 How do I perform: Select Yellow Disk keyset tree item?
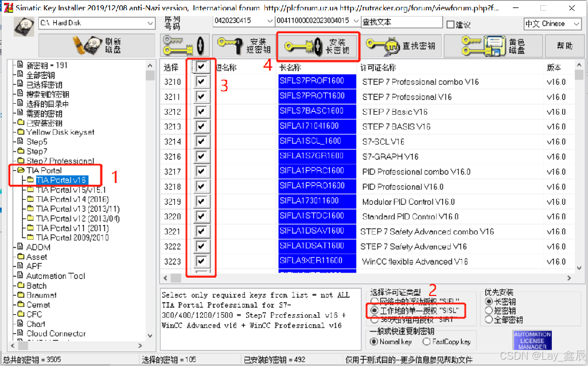[60, 132]
